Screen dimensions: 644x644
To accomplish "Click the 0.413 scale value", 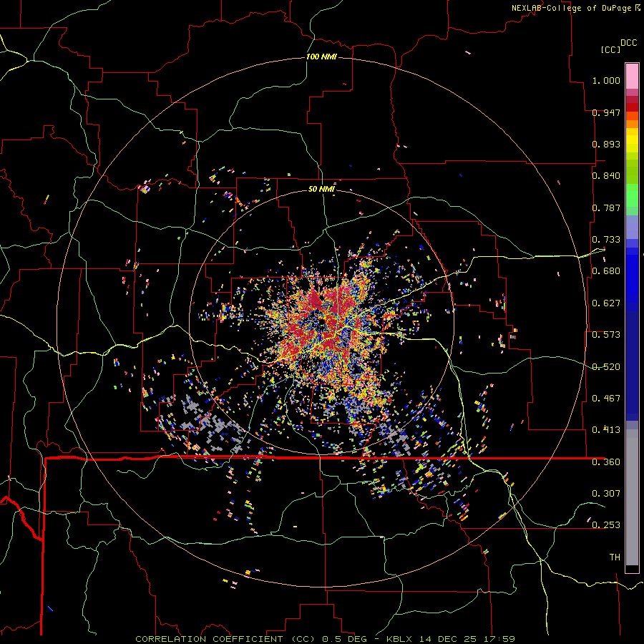I will tap(606, 430).
